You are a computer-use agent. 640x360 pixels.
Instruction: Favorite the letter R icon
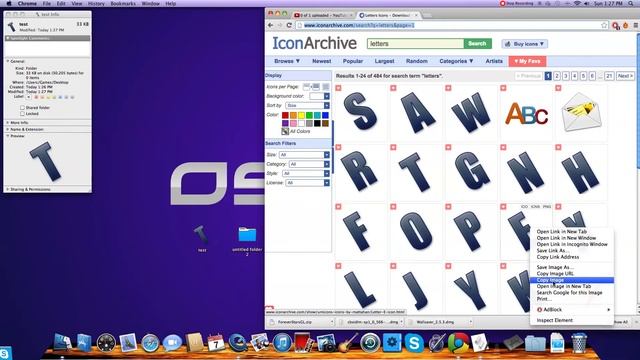coord(338,147)
